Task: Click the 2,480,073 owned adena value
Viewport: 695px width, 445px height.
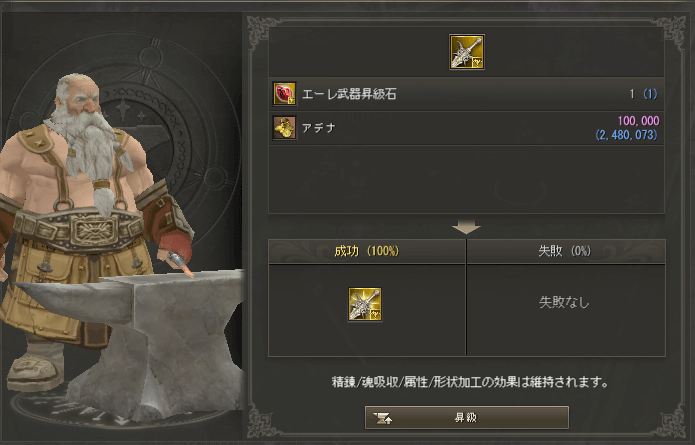Action: [626, 135]
